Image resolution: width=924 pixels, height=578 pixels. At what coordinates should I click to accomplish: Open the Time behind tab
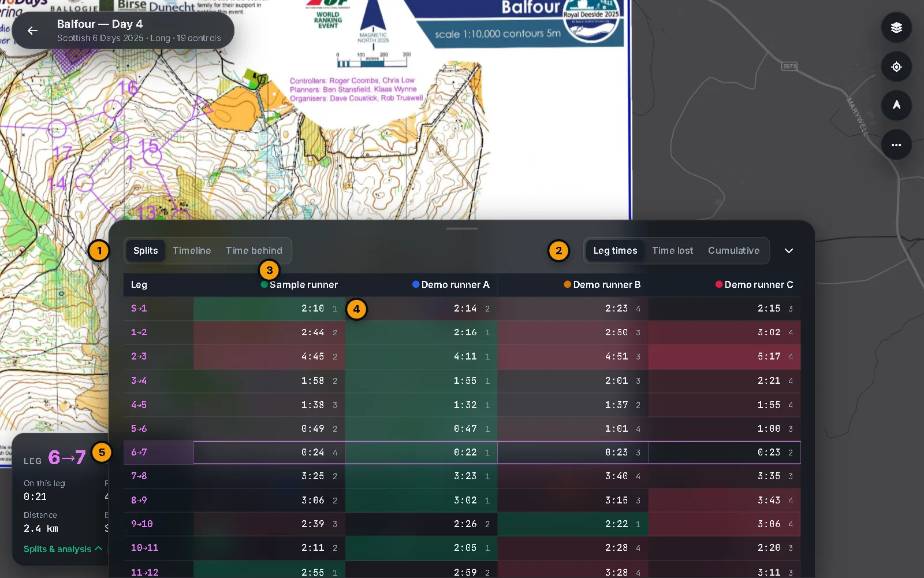pyautogui.click(x=254, y=251)
